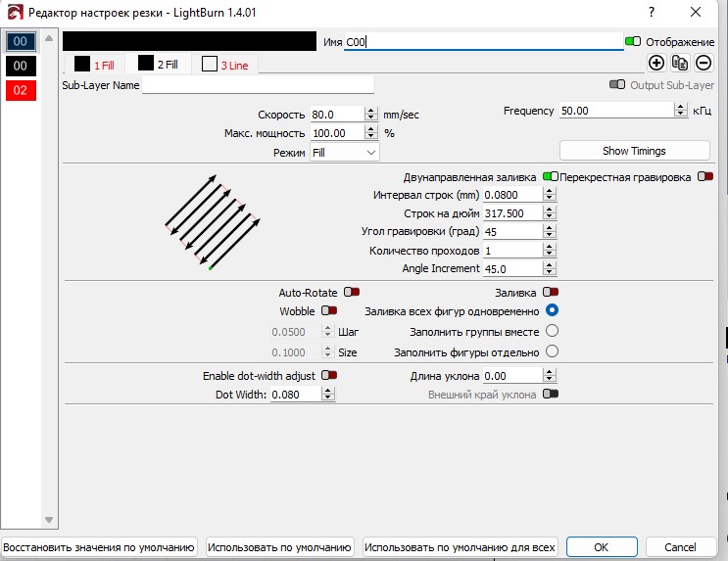This screenshot has width=728, height=561.
Task: Click Длина уклона field showing 0.00
Action: pos(513,375)
